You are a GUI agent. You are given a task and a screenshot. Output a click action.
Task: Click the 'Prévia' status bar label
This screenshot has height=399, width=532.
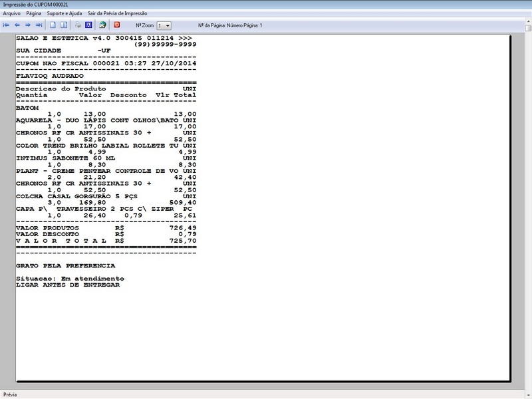(x=10, y=394)
